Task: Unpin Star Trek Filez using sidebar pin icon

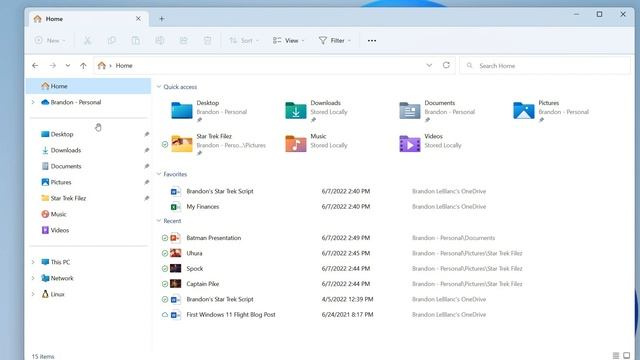Action: click(146, 198)
